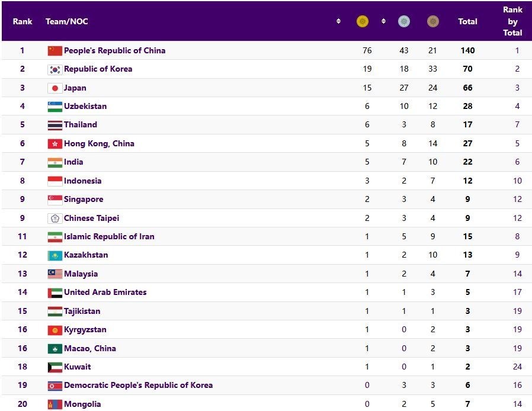This screenshot has height=411, width=532.
Task: Click the bronze medal column icon
Action: pos(433,21)
